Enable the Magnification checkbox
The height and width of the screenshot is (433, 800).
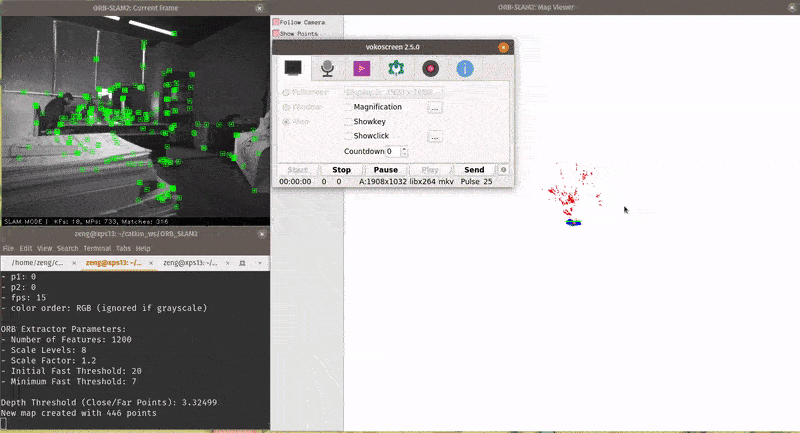[348, 107]
